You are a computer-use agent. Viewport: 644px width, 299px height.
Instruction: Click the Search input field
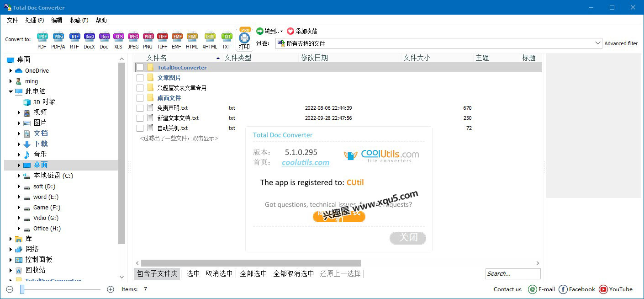(x=513, y=273)
